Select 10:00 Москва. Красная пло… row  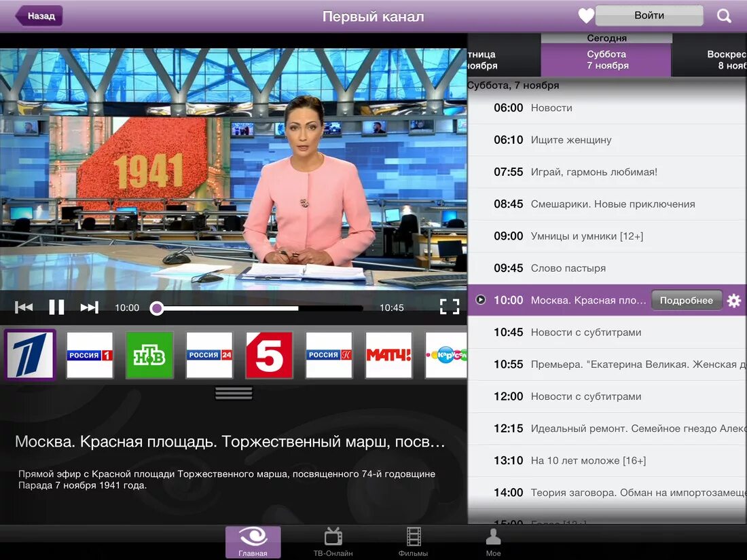point(607,301)
